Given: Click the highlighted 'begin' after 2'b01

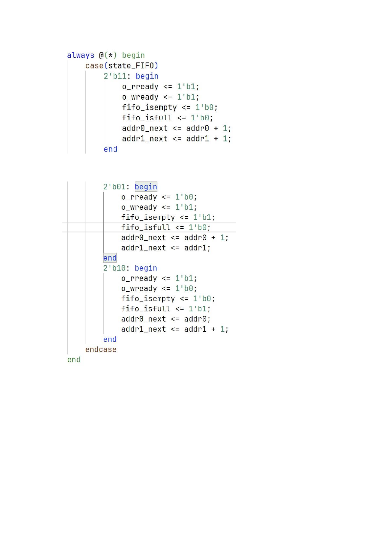Looking at the screenshot, I should (x=146, y=187).
